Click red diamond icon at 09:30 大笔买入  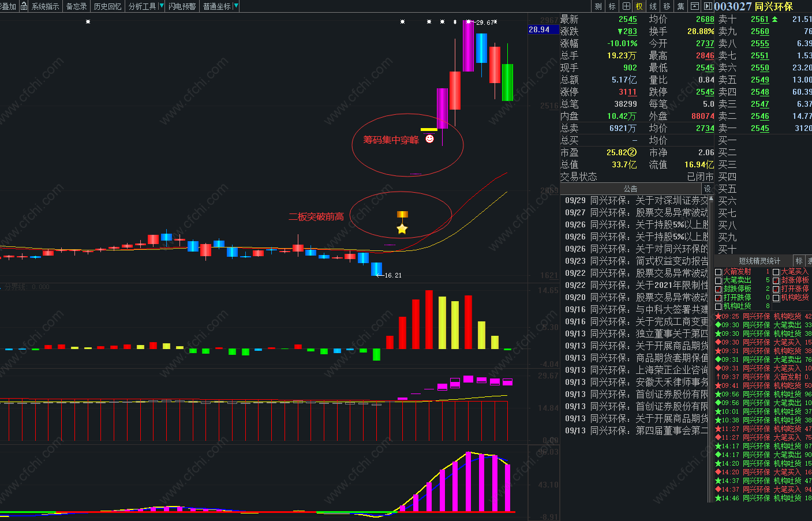click(718, 342)
